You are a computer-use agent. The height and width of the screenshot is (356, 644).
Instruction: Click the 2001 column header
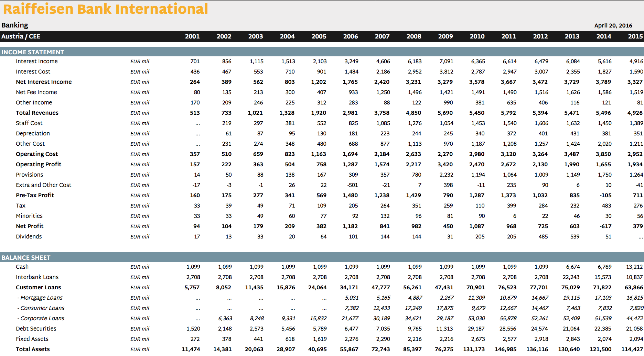point(192,36)
